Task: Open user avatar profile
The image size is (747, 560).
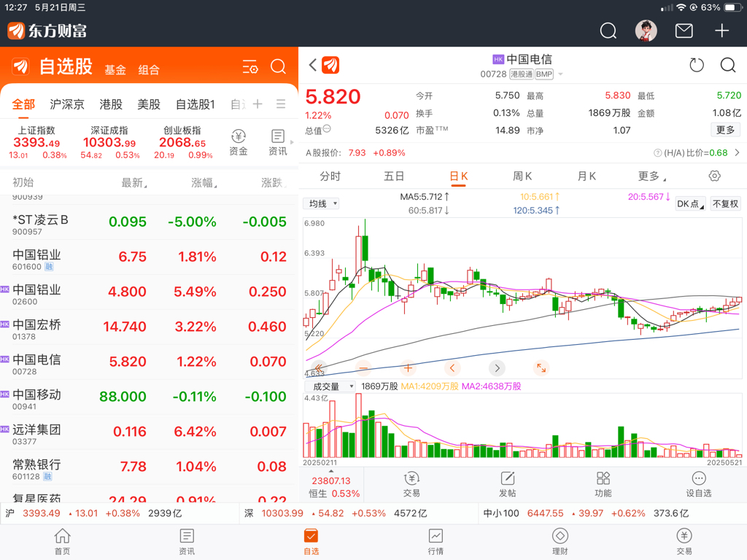Action: coord(646,31)
